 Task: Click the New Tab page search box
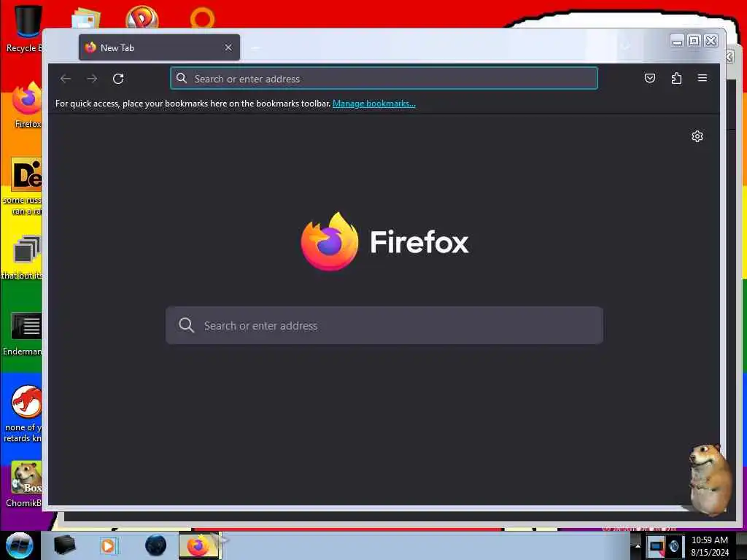tap(384, 326)
